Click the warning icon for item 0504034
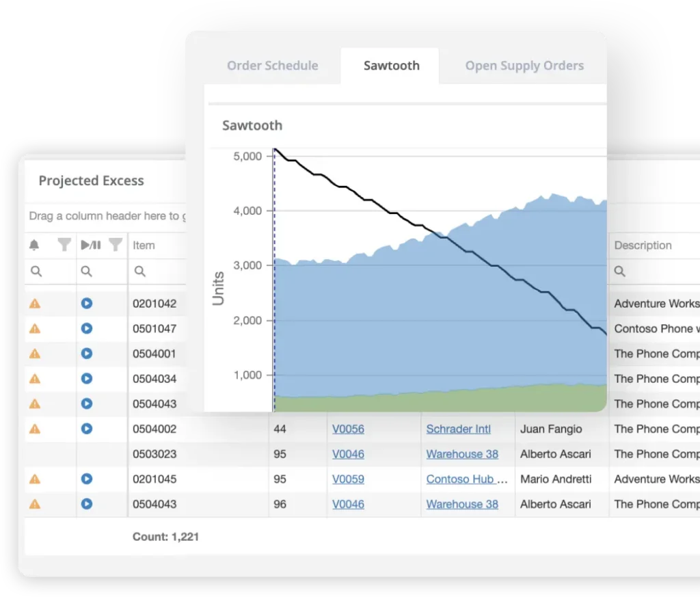Viewport: 700px width, 597px height. coord(35,379)
